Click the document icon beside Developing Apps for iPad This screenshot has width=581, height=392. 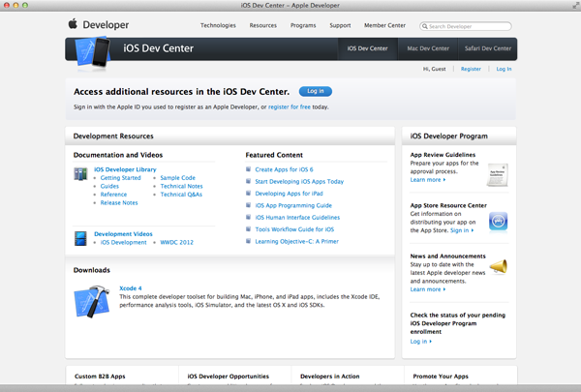point(248,193)
